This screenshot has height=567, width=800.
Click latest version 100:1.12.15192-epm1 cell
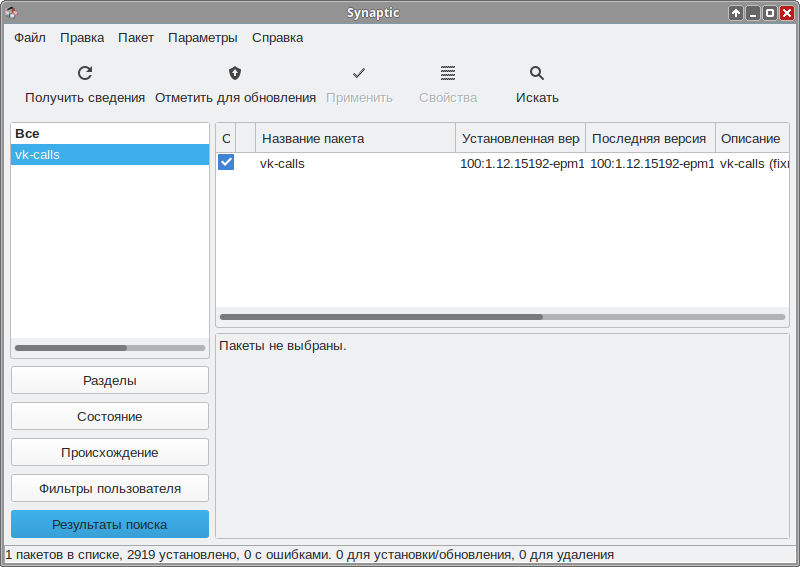click(652, 164)
